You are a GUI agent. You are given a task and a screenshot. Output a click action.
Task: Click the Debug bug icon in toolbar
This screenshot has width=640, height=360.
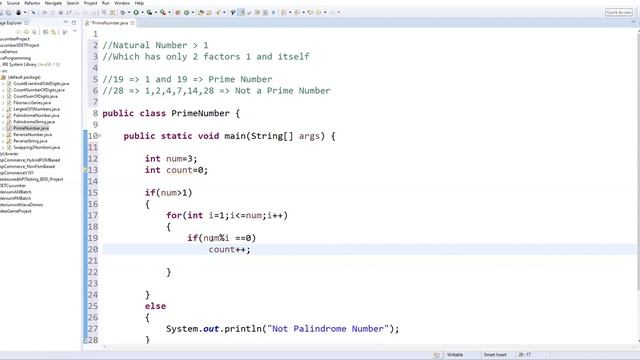[x=123, y=12]
